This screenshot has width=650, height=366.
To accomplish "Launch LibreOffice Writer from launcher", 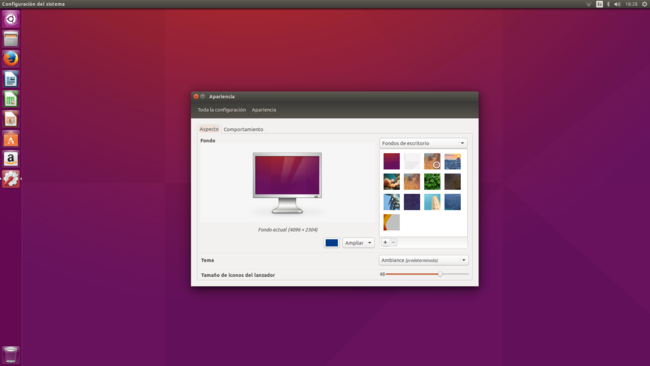I will pos(11,79).
